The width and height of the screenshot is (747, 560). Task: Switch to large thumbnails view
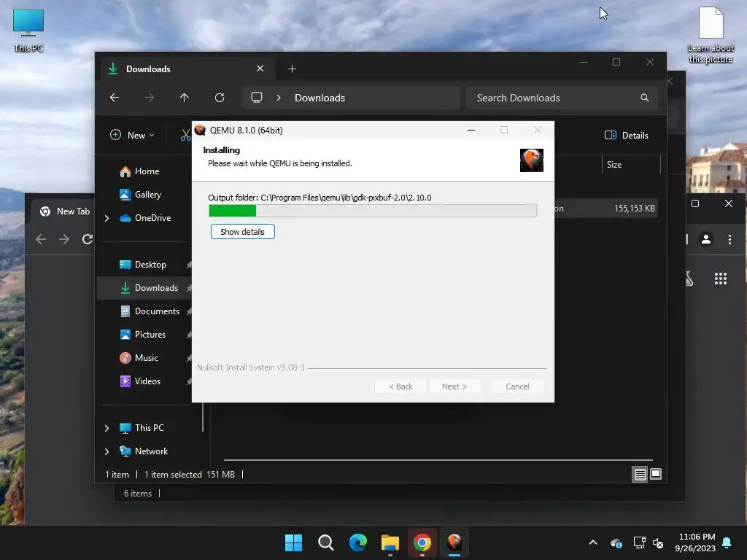(656, 474)
